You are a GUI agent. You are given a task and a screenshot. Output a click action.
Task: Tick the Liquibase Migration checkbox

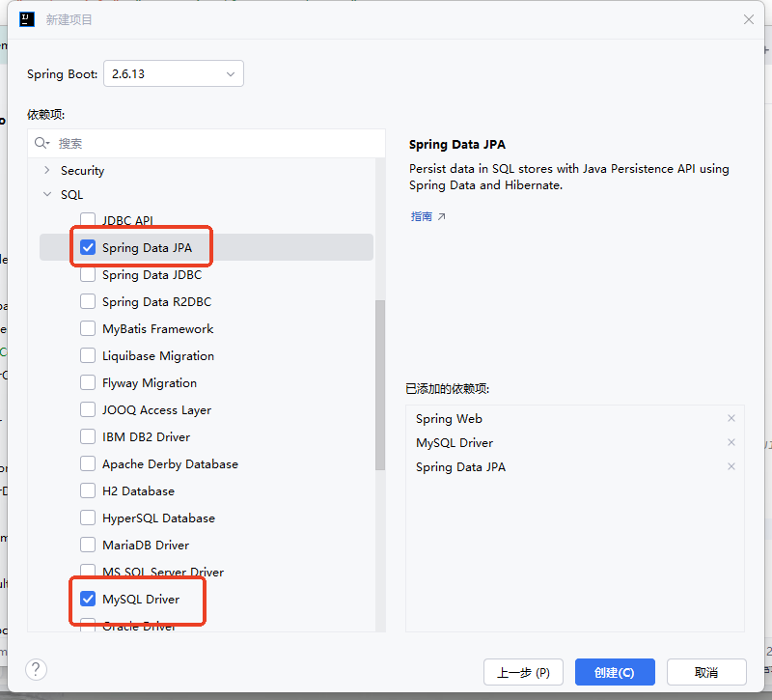88,355
